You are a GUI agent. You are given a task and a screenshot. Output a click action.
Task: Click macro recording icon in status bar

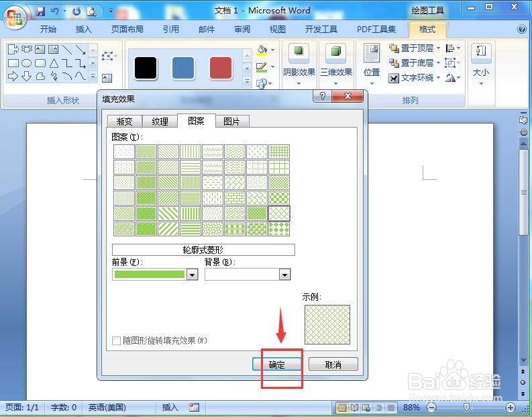click(x=194, y=407)
